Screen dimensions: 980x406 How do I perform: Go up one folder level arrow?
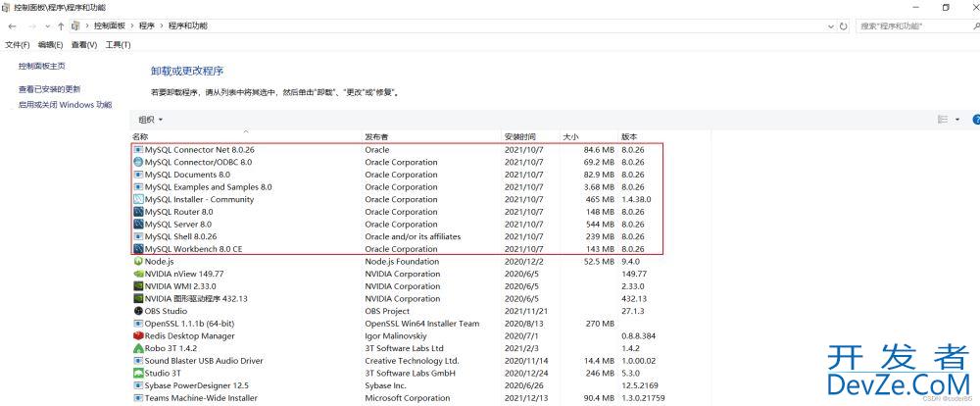tap(61, 26)
